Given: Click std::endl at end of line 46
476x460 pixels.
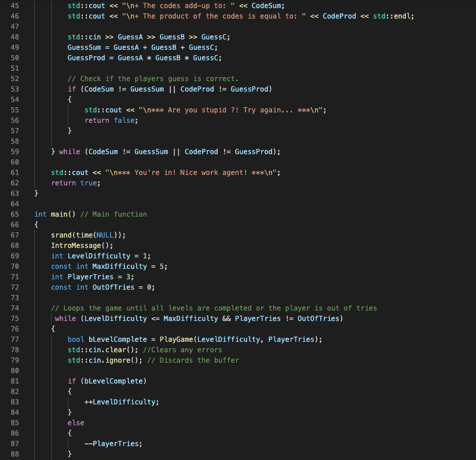Looking at the screenshot, I should [391, 16].
